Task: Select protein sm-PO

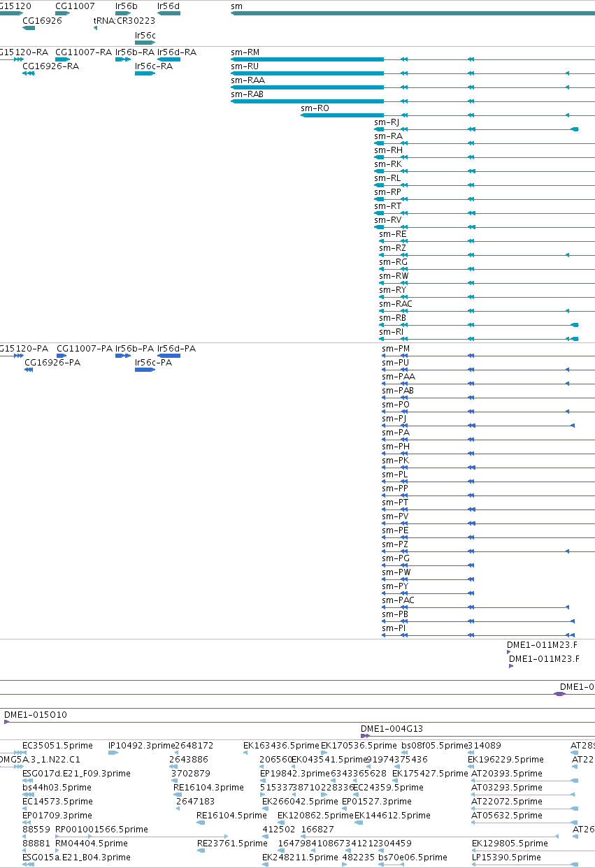Action: 488,412
